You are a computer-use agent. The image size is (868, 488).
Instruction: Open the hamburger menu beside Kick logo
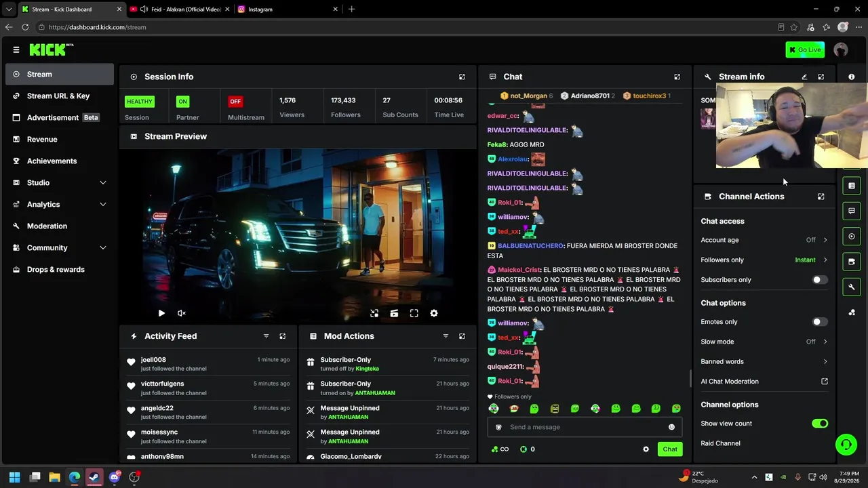click(16, 49)
